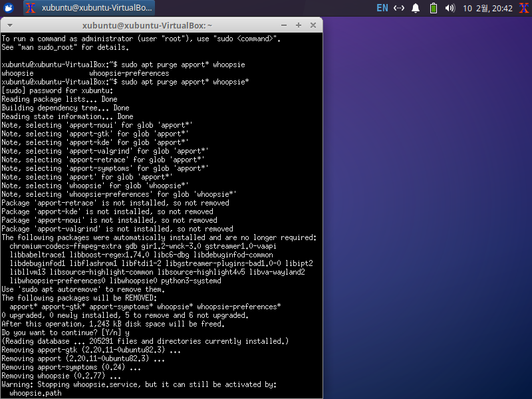Screen dimensions: 532x399
Task: Open the network connection tray icon
Action: tap(398, 8)
